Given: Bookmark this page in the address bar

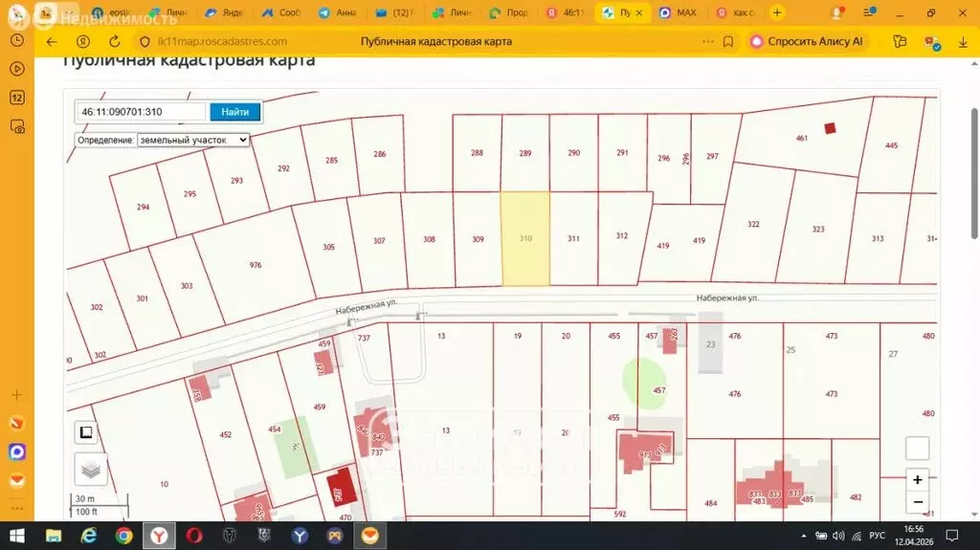Looking at the screenshot, I should tap(728, 42).
